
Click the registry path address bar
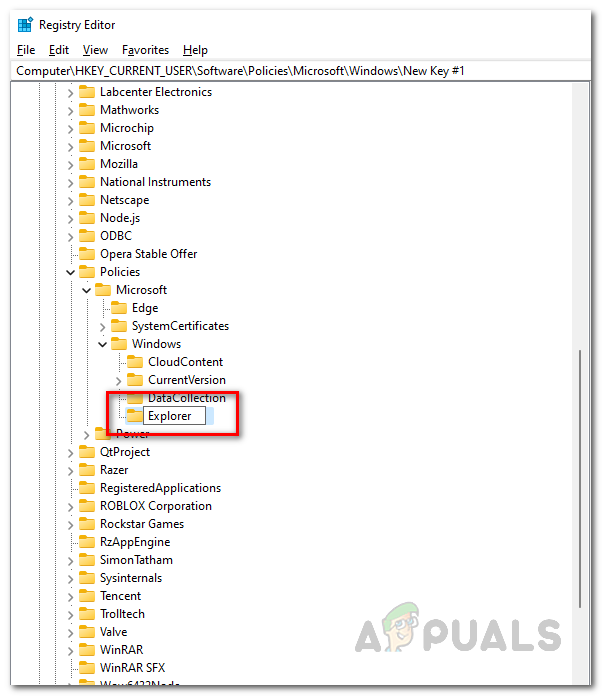click(x=301, y=71)
